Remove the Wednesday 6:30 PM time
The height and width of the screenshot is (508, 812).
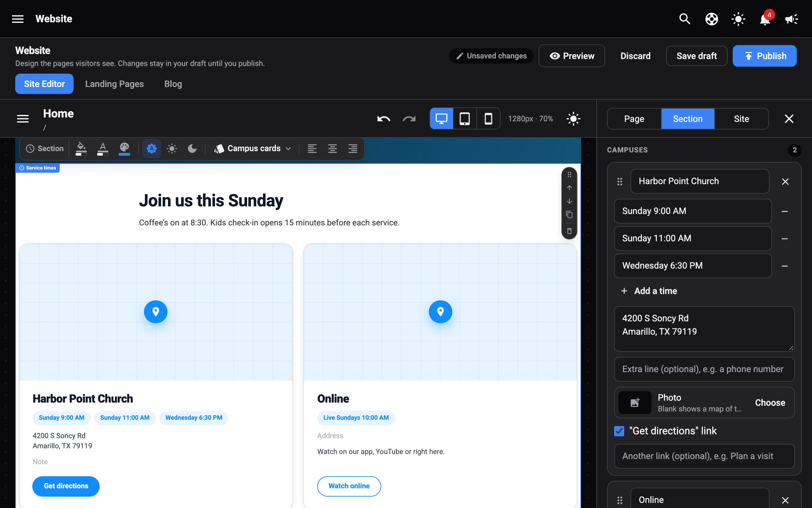[784, 266]
